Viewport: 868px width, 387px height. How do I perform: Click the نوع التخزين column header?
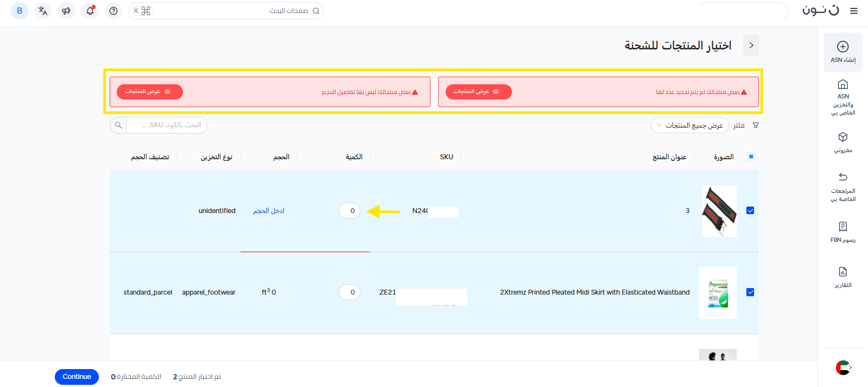point(216,157)
